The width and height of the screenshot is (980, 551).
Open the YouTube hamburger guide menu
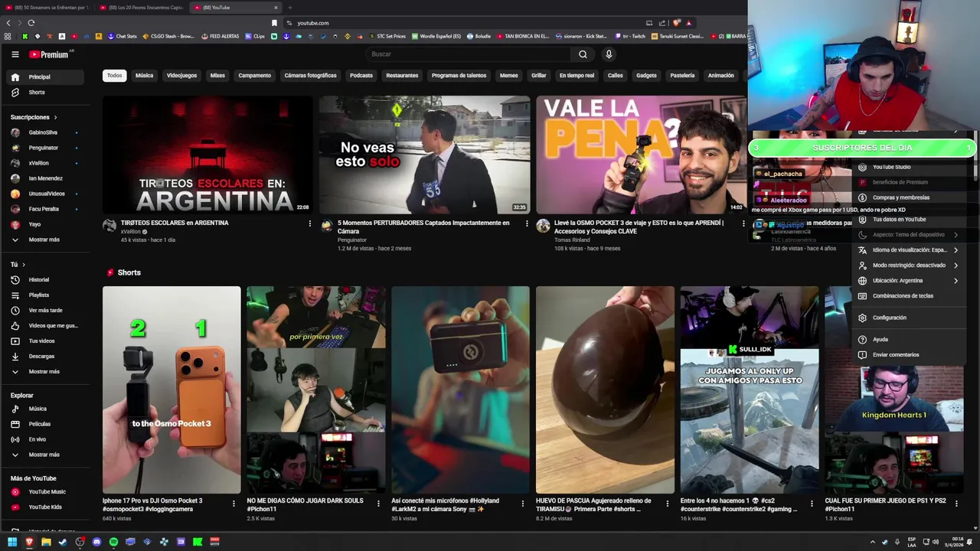pyautogui.click(x=15, y=54)
